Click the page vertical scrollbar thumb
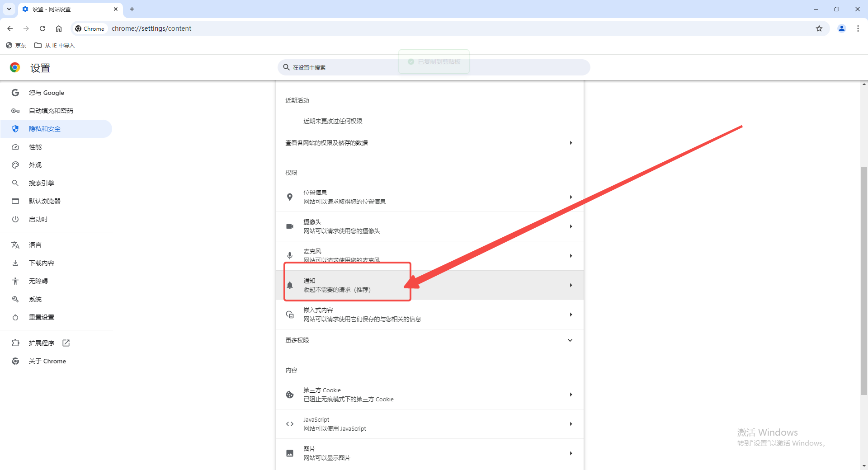 point(864,280)
